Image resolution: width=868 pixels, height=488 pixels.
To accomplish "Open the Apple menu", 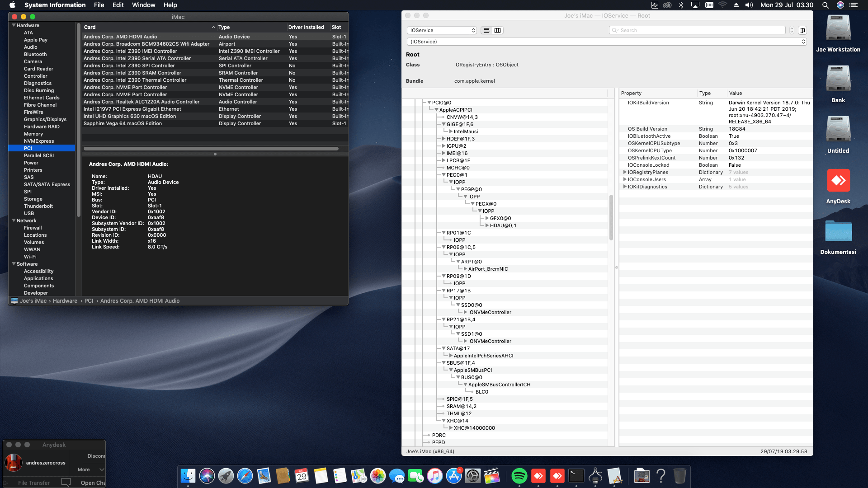I will 12,5.
